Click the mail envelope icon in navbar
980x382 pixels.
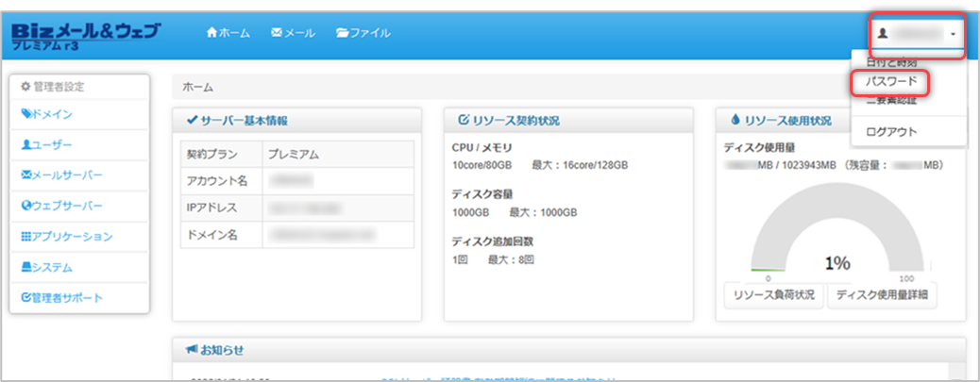tap(277, 33)
